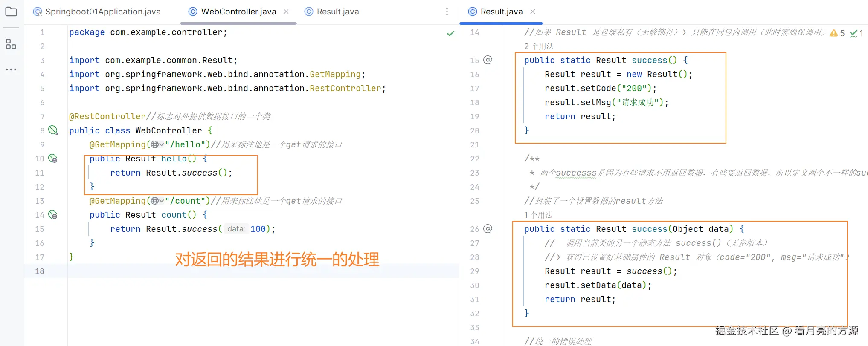Click typo checkmark indicator showing 1
868x346 pixels.
click(x=856, y=33)
